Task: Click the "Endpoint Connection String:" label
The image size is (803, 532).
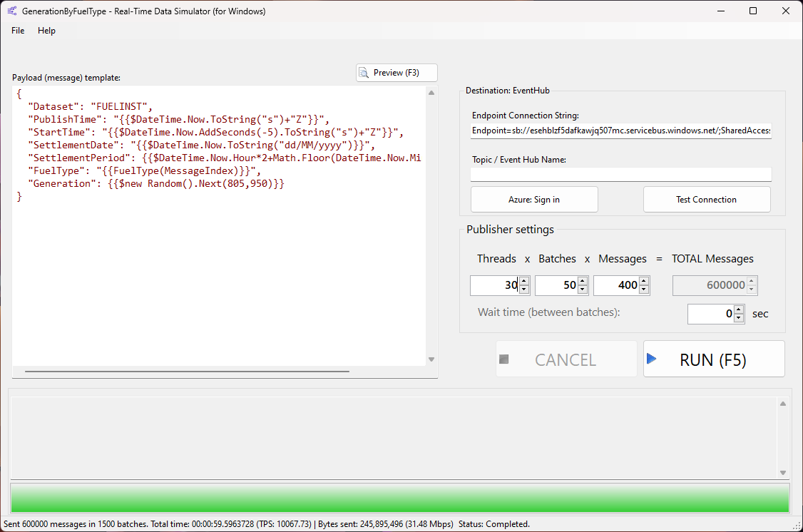Action: tap(526, 116)
